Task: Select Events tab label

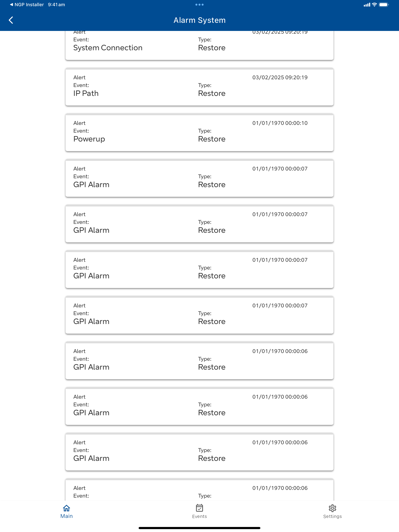Action: click(199, 516)
